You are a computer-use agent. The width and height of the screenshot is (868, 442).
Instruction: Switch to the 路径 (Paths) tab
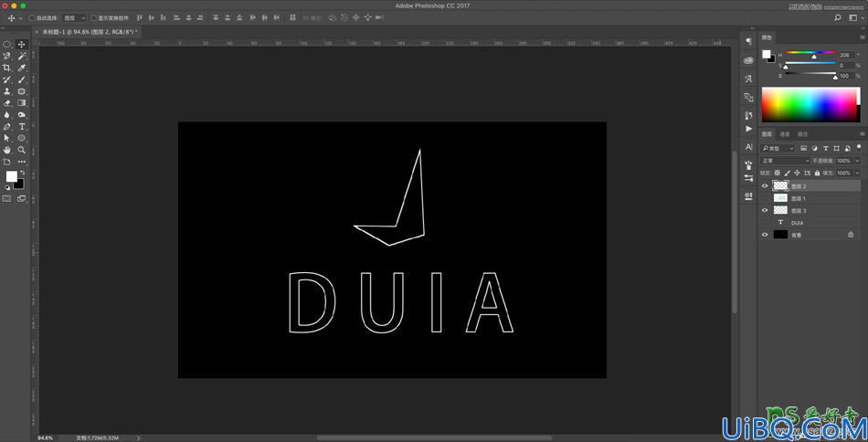pos(803,134)
